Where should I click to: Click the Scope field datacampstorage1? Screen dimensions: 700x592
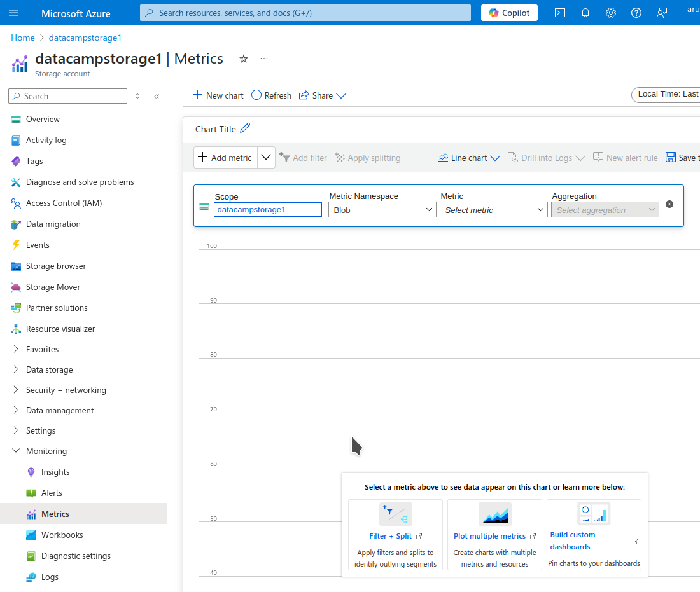click(268, 210)
